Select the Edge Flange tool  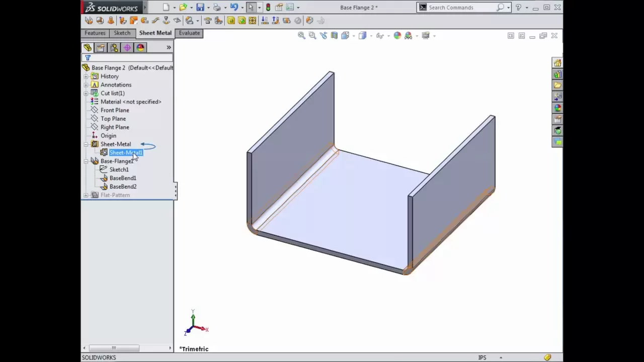(x=122, y=21)
